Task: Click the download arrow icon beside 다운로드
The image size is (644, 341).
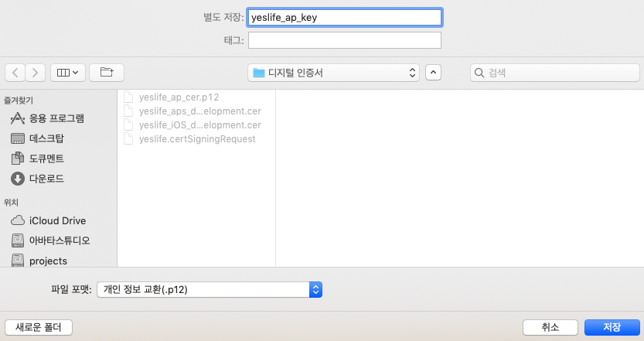Action: 17,179
